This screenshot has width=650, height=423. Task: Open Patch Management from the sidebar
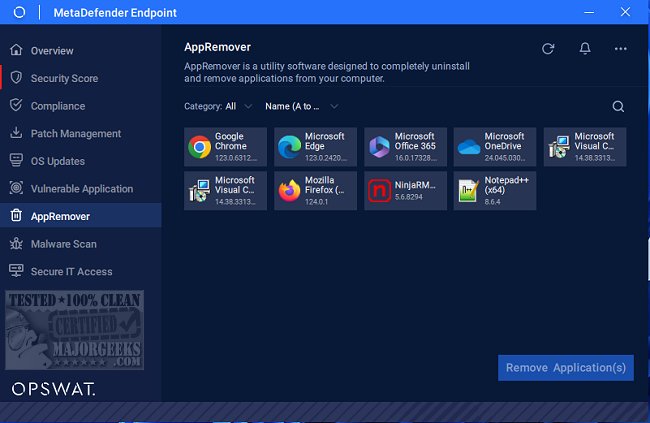tap(75, 133)
